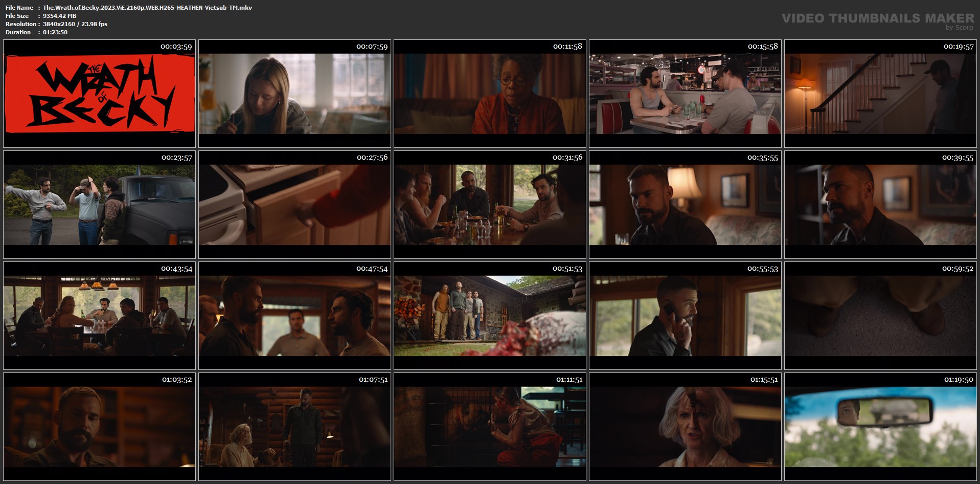Click the resolution value 3840x2160 / 23.98 fps
980x484 pixels.
(75, 24)
